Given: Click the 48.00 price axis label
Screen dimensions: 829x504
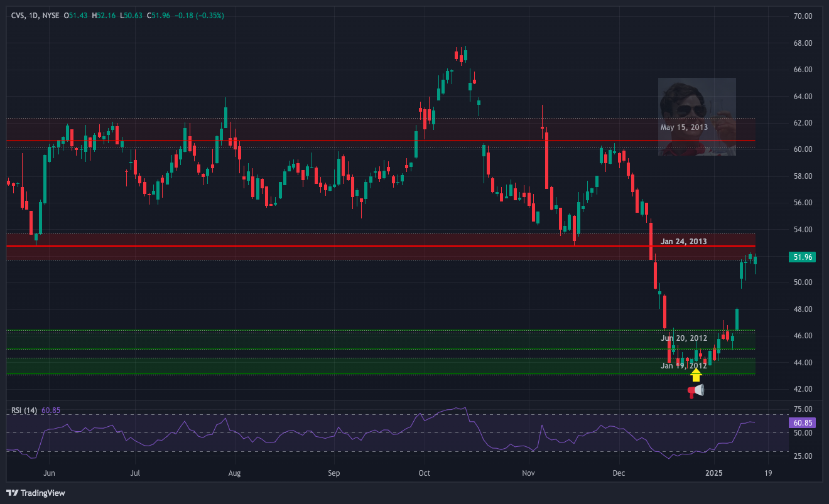Looking at the screenshot, I should click(x=803, y=309).
